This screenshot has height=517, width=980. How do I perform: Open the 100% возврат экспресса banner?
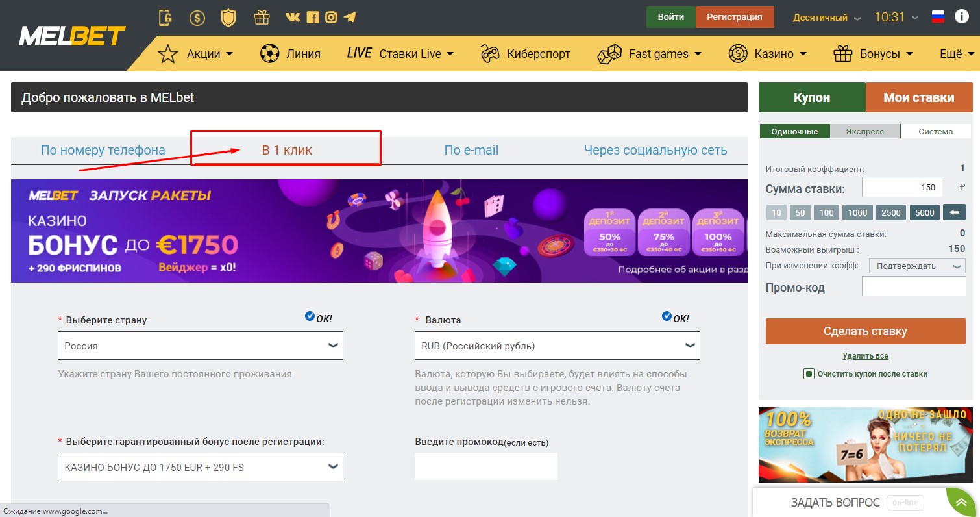pyautogui.click(x=866, y=445)
